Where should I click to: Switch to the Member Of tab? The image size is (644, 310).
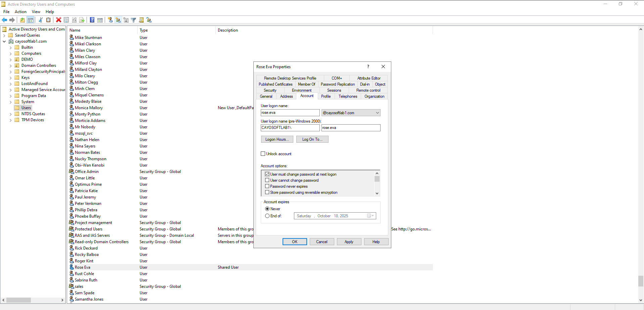pos(306,84)
